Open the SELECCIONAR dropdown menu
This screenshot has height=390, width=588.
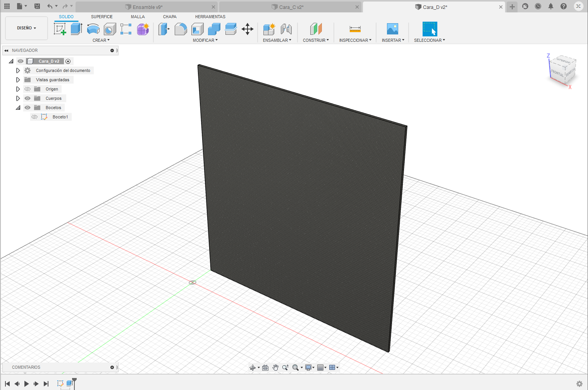(430, 40)
